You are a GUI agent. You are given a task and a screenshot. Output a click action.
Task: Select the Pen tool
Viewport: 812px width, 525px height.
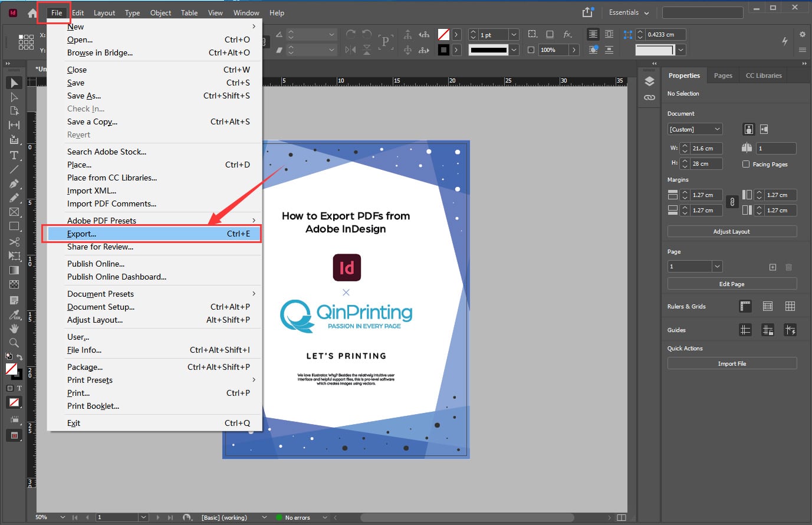point(14,183)
